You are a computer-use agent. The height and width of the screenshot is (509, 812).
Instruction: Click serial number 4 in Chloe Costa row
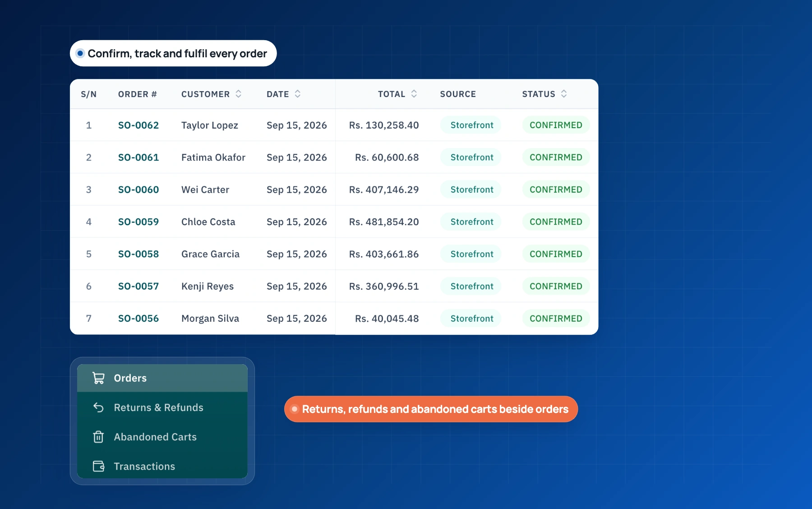point(89,222)
